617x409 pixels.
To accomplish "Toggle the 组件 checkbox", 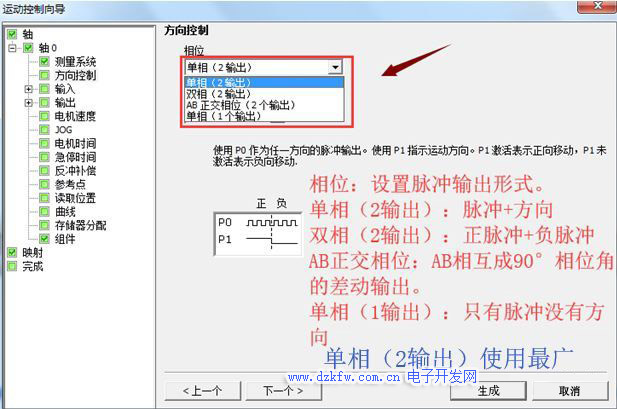I will point(45,240).
